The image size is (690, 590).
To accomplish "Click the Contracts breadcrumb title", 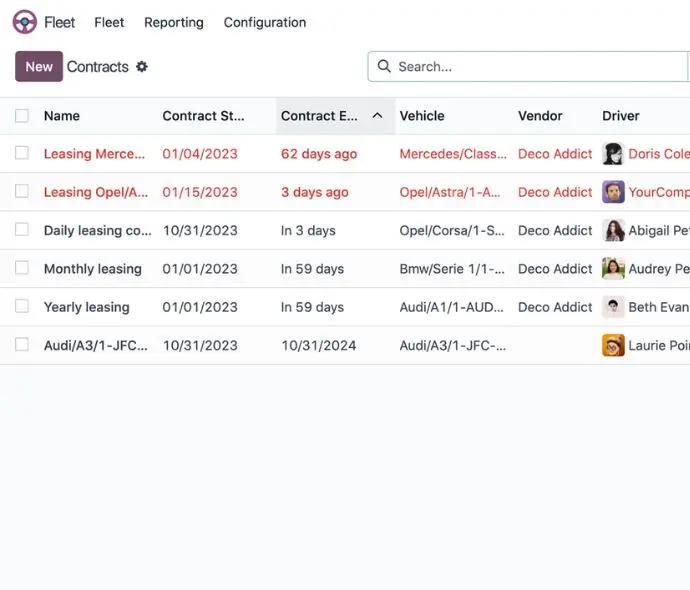I will [x=98, y=67].
